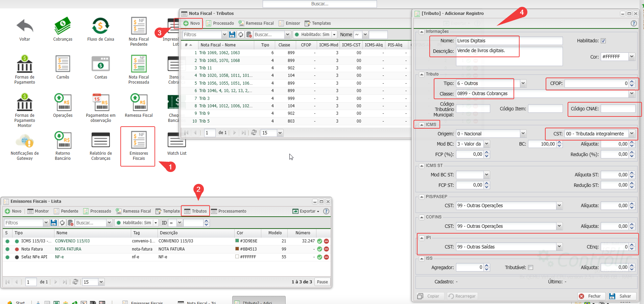Click the Fechar button
Viewport: 644px width, 304px height.
591,296
